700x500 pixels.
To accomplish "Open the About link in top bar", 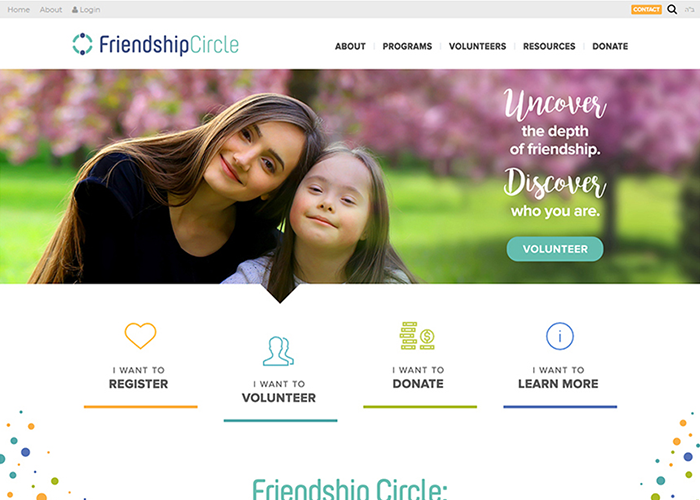I will click(51, 9).
